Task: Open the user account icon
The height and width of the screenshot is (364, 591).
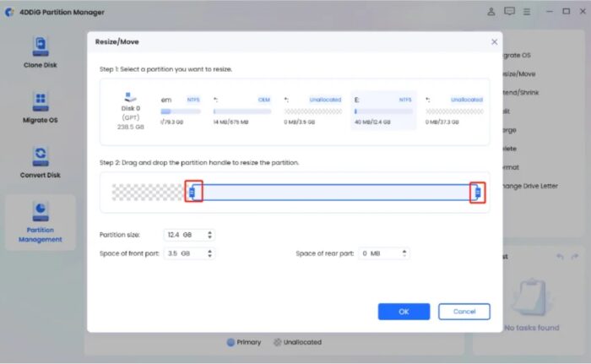Action: click(x=491, y=12)
